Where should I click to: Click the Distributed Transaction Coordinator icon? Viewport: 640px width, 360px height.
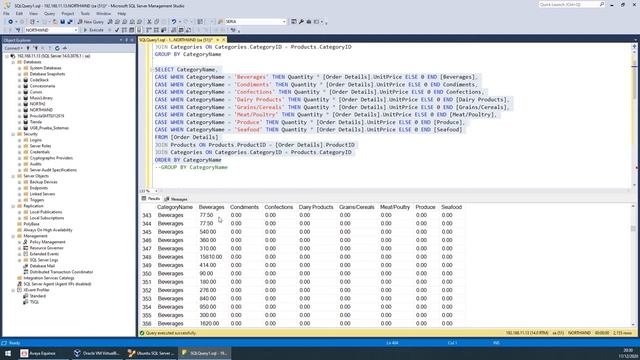26,272
